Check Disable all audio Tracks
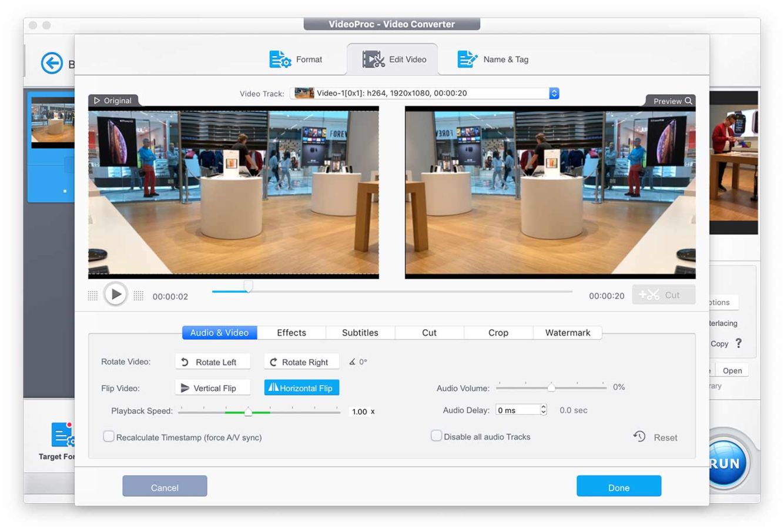 coord(436,436)
